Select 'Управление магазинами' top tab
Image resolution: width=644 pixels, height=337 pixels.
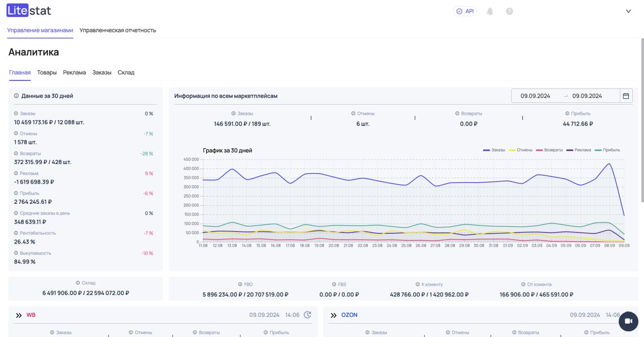point(40,30)
